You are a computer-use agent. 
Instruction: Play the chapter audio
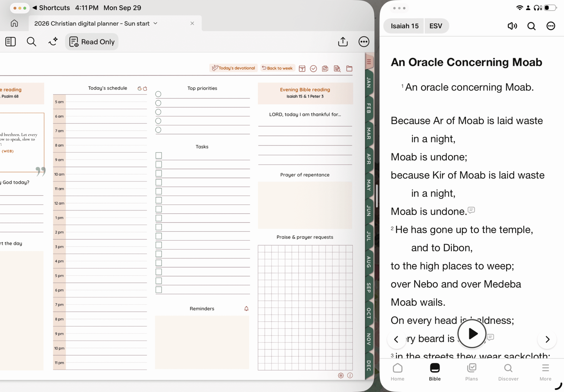click(472, 333)
